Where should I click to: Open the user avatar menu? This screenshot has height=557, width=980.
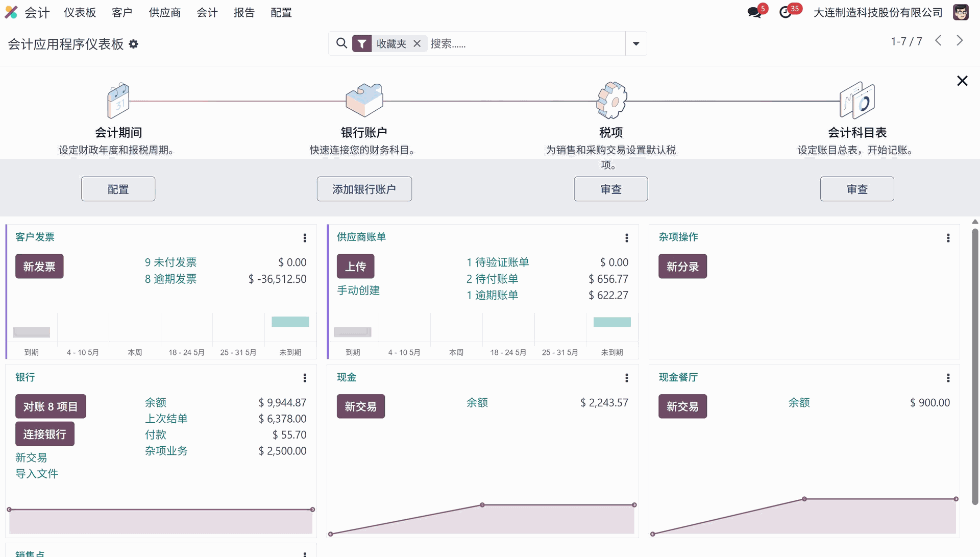[960, 12]
